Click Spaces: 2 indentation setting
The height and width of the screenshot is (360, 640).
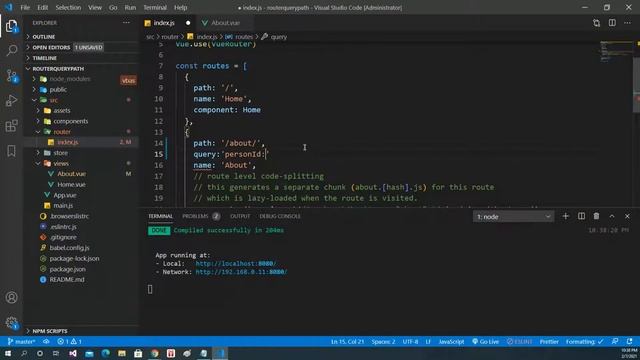pyautogui.click(x=383, y=342)
